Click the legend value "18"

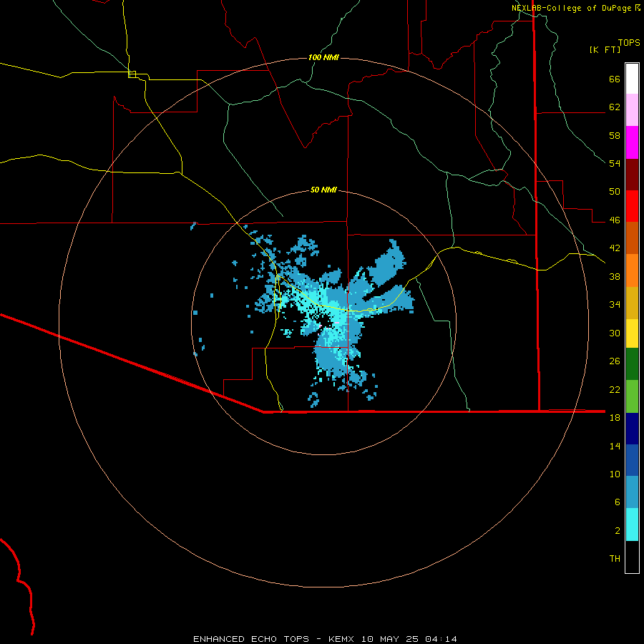[x=615, y=418]
